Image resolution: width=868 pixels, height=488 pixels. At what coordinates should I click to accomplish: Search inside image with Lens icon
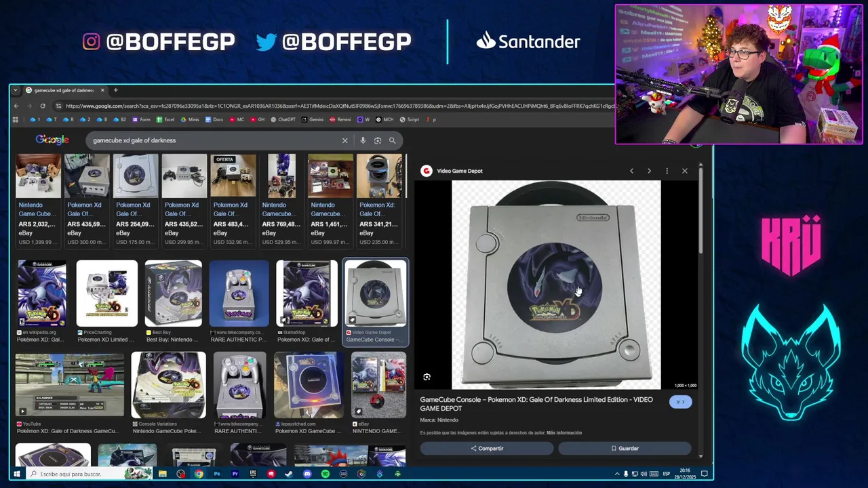pyautogui.click(x=427, y=377)
